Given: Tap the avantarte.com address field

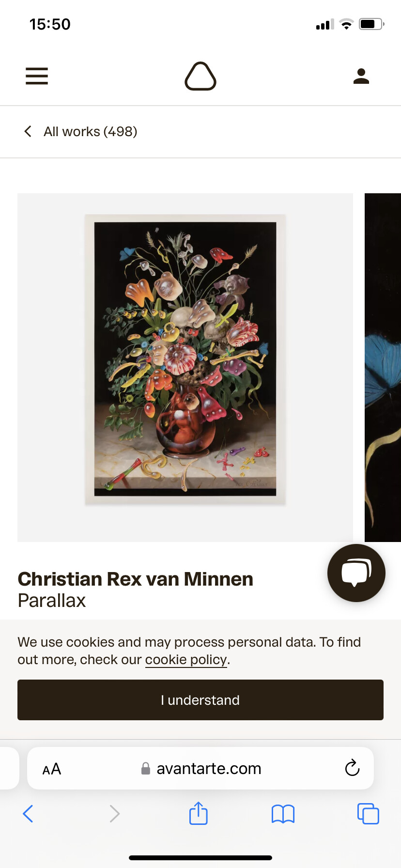Looking at the screenshot, I should tap(200, 768).
